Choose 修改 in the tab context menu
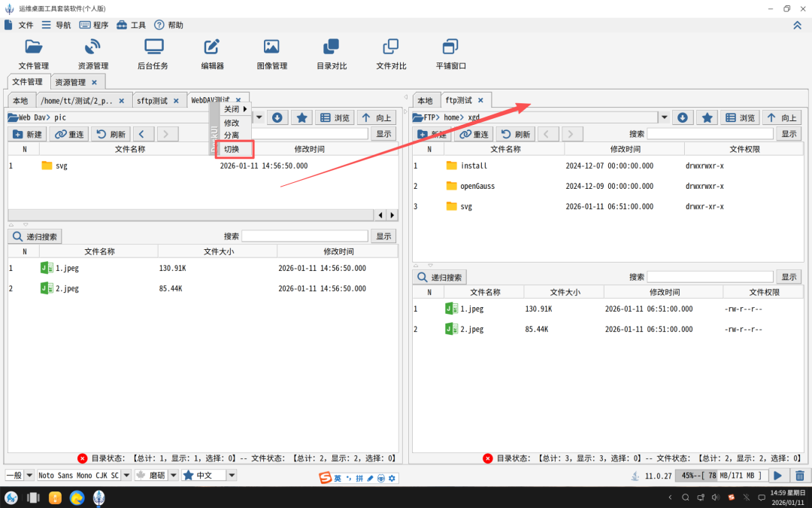The width and height of the screenshot is (812, 508). click(x=232, y=123)
